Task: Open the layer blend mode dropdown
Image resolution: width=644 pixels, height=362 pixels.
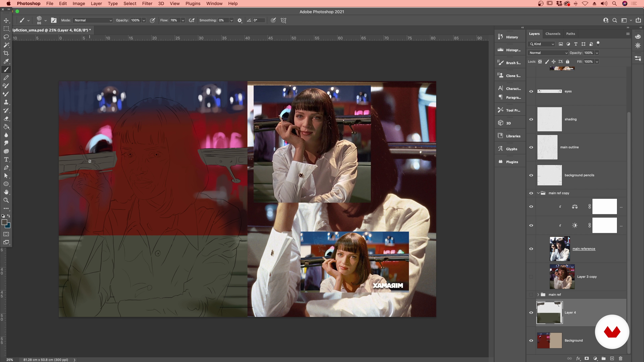Action: pyautogui.click(x=548, y=53)
